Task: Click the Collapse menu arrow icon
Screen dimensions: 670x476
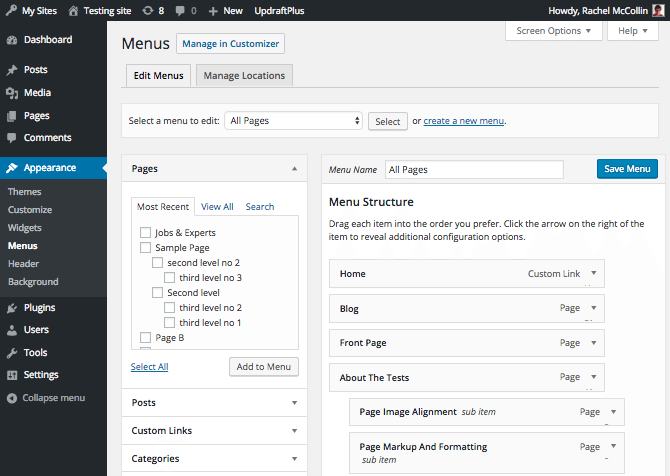Action: 12,398
